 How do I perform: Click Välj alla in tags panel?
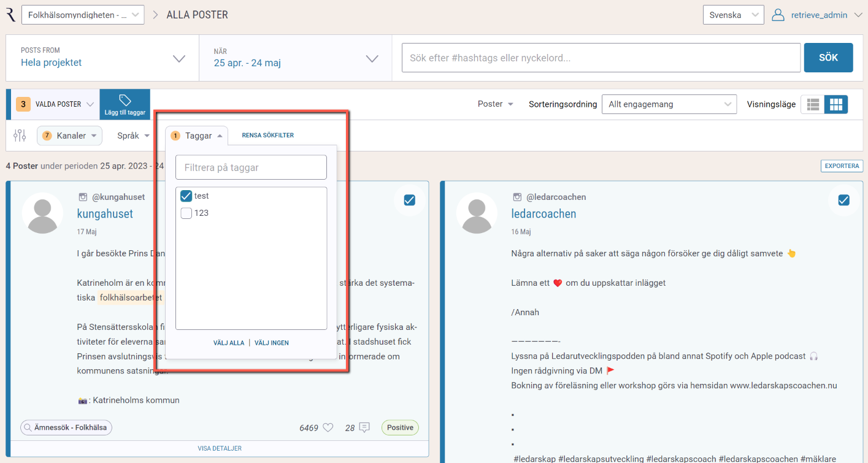[229, 343]
